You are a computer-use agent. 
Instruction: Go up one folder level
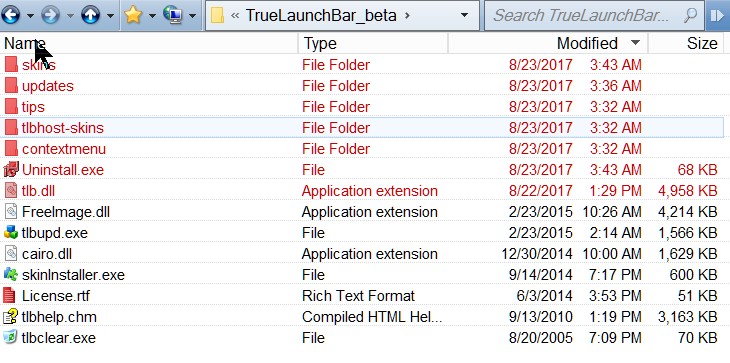point(90,15)
